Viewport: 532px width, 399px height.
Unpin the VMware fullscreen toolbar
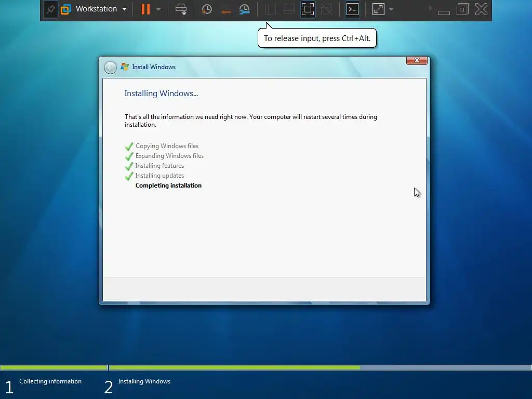50,9
